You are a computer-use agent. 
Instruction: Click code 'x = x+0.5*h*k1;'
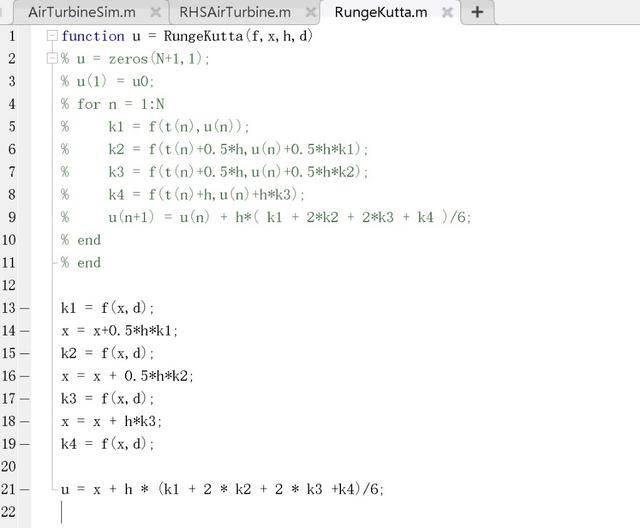pyautogui.click(x=119, y=331)
